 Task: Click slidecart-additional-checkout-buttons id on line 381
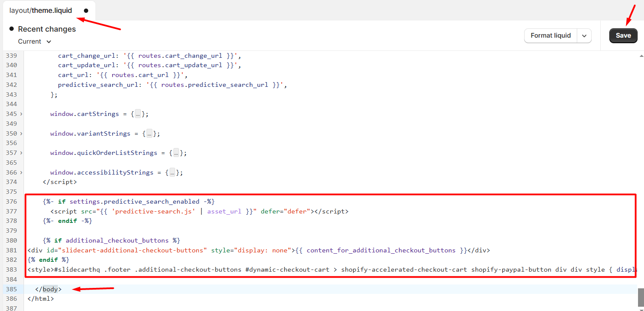click(x=133, y=250)
